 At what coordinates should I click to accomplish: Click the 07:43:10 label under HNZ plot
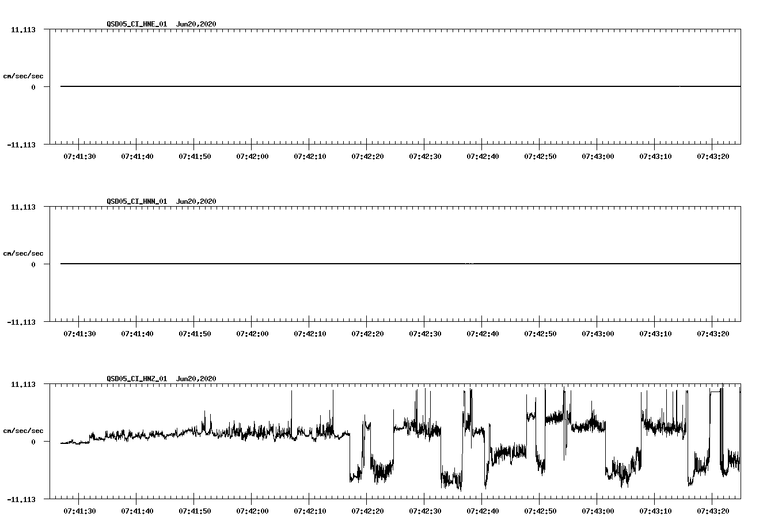click(655, 511)
